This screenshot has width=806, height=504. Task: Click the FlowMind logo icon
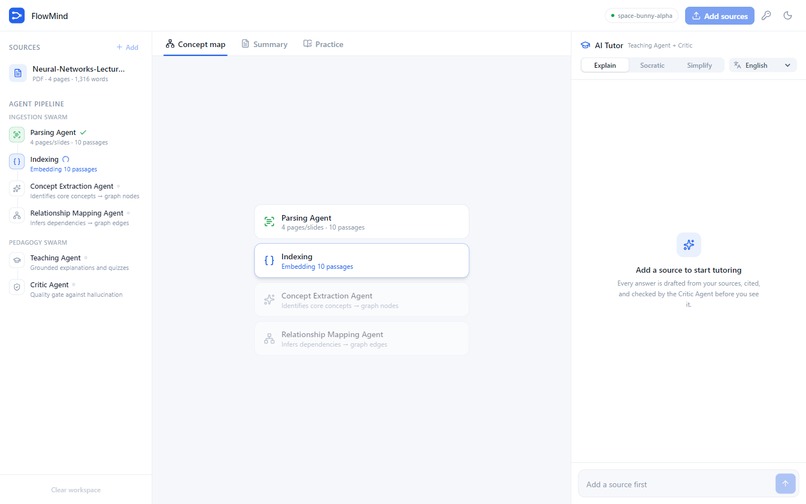click(x=16, y=16)
